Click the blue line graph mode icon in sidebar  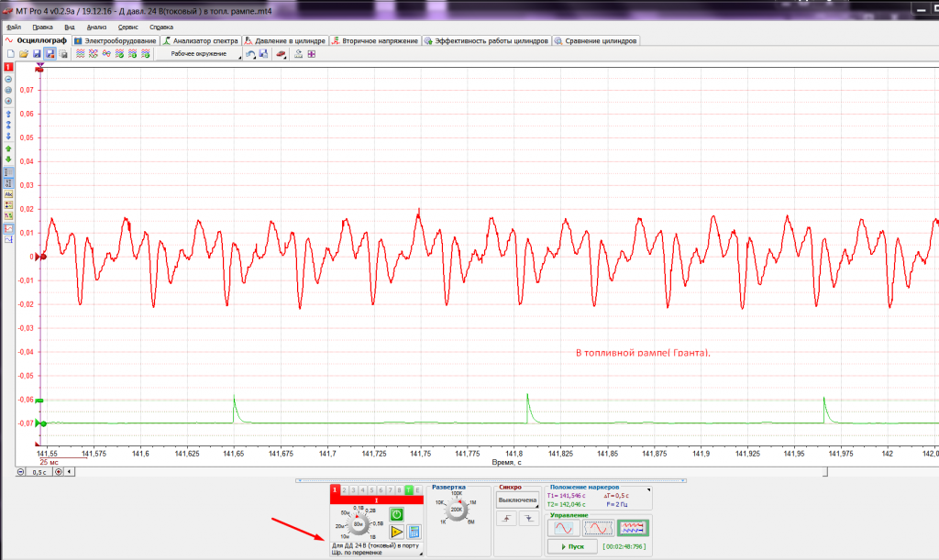pos(8,239)
